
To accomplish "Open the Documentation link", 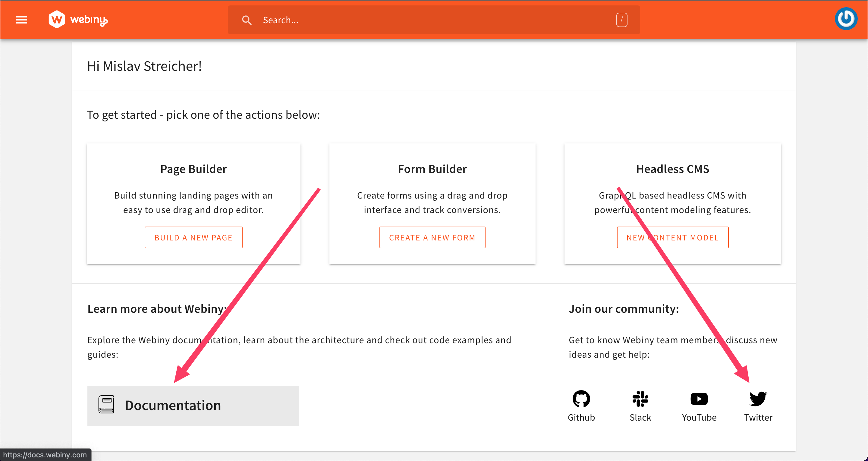I will [173, 405].
